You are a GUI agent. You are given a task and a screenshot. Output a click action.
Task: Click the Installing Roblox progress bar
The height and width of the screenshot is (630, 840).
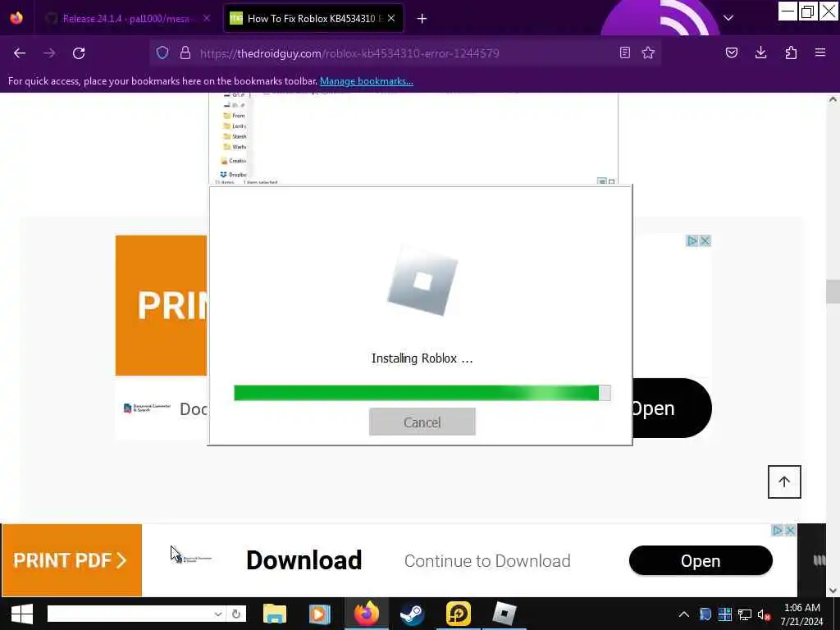tap(422, 393)
